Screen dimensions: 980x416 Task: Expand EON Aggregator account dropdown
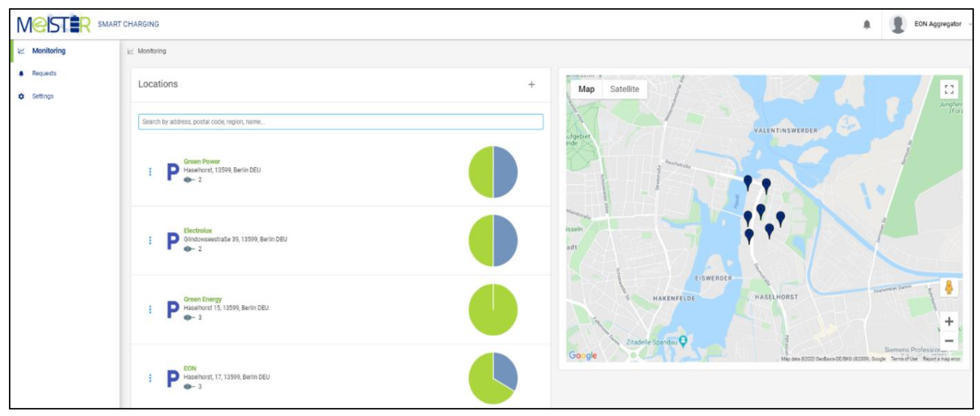pyautogui.click(x=970, y=24)
